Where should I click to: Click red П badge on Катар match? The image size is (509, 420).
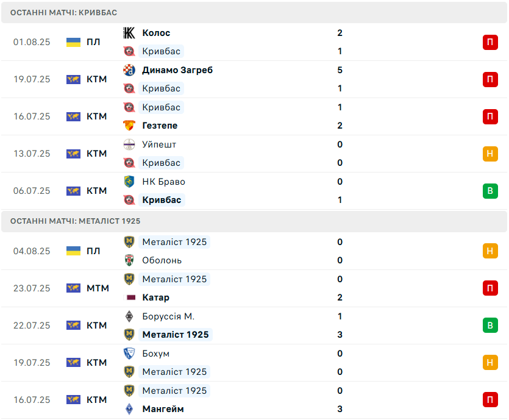[x=490, y=288]
